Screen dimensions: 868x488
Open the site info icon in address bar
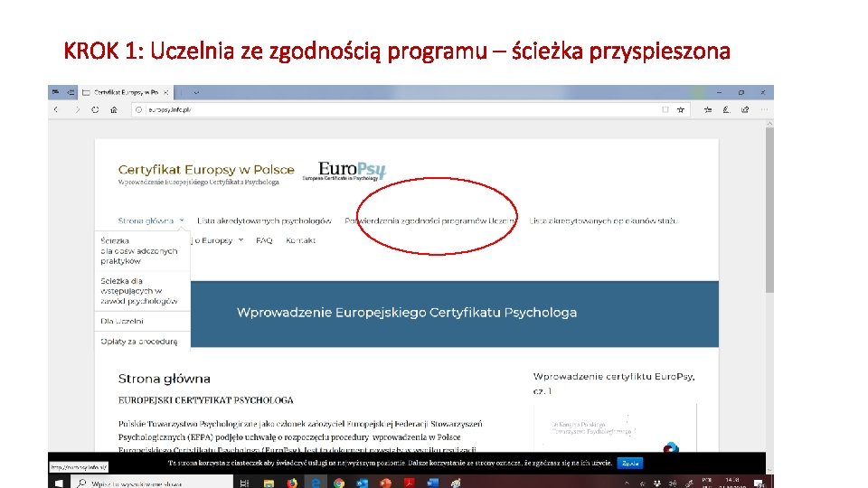(x=139, y=109)
